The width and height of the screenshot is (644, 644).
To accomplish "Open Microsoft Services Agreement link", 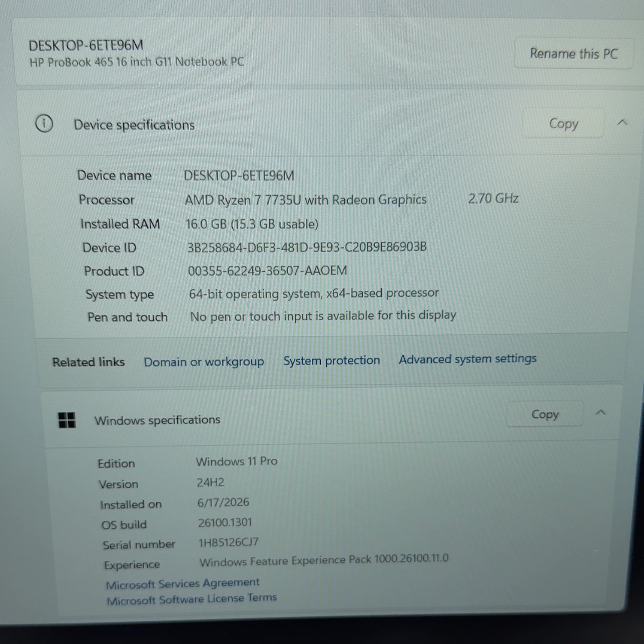I will tap(183, 583).
